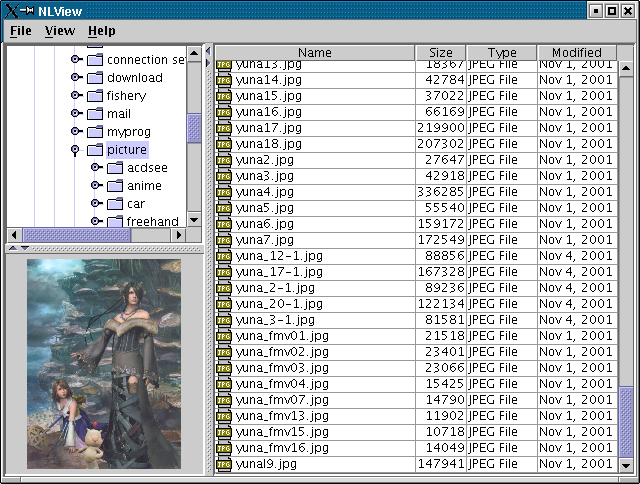Sort files by the Size column header
This screenshot has width=640, height=484.
pyautogui.click(x=440, y=53)
